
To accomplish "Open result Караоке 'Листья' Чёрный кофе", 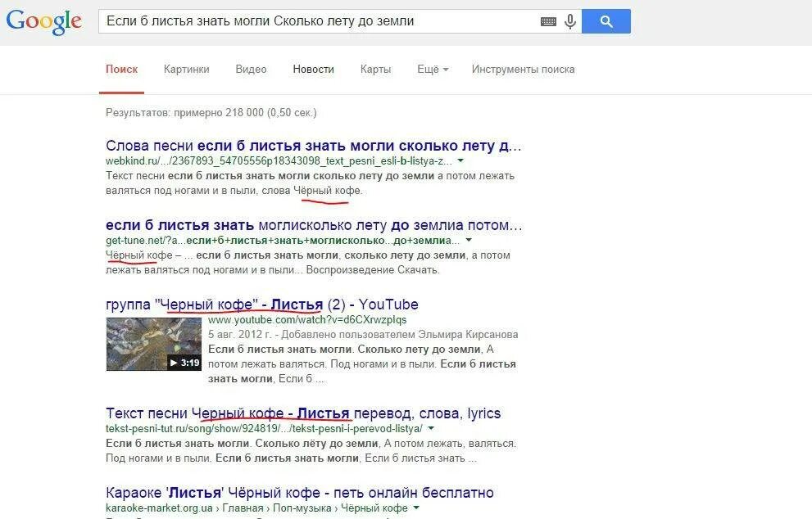I will coord(299,493).
